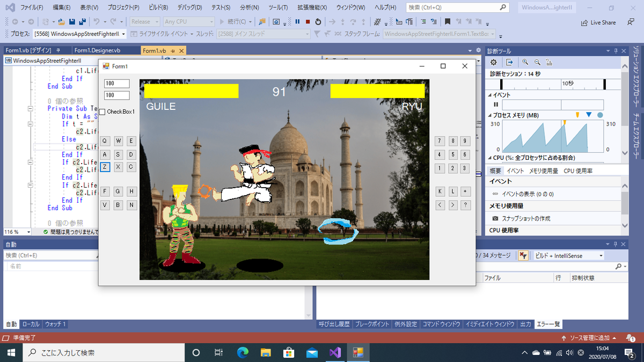The width and height of the screenshot is (644, 362).
Task: Click the pause debugging toolbar icon
Action: [297, 21]
